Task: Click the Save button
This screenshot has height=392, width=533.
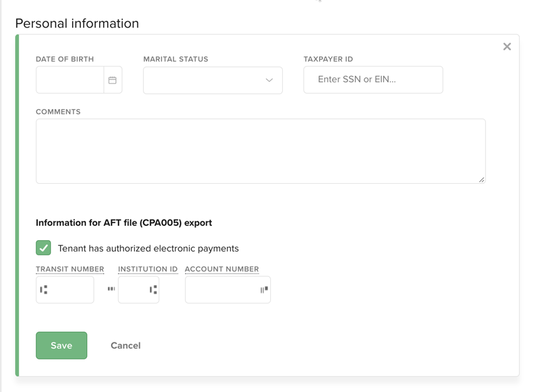Action: click(x=61, y=345)
